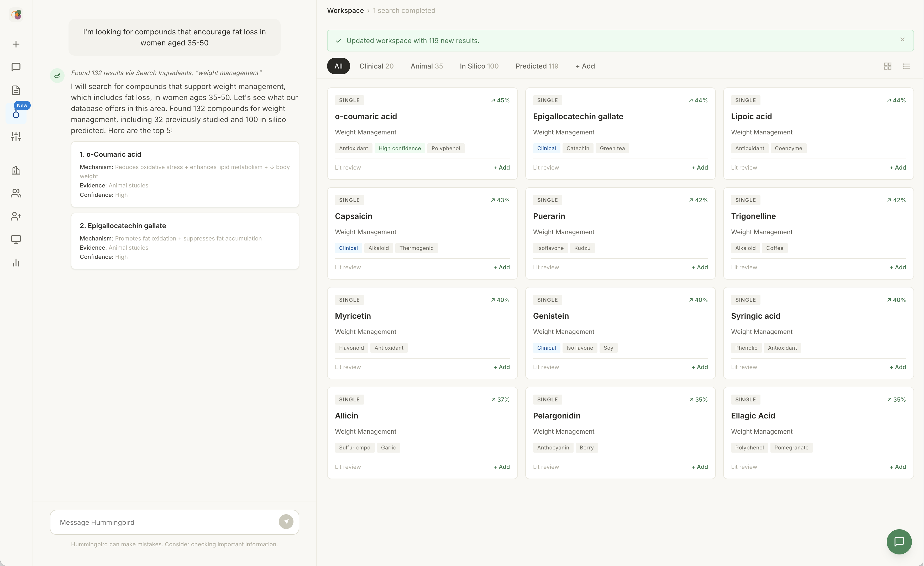Add Trigonelline card
Screen dimensions: 924x566
[897, 268]
